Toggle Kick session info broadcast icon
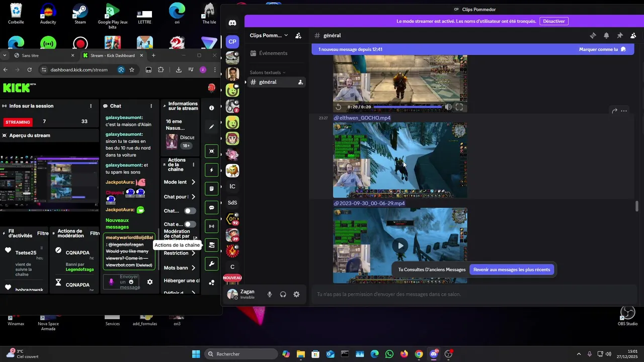644x362 pixels. coord(212,226)
